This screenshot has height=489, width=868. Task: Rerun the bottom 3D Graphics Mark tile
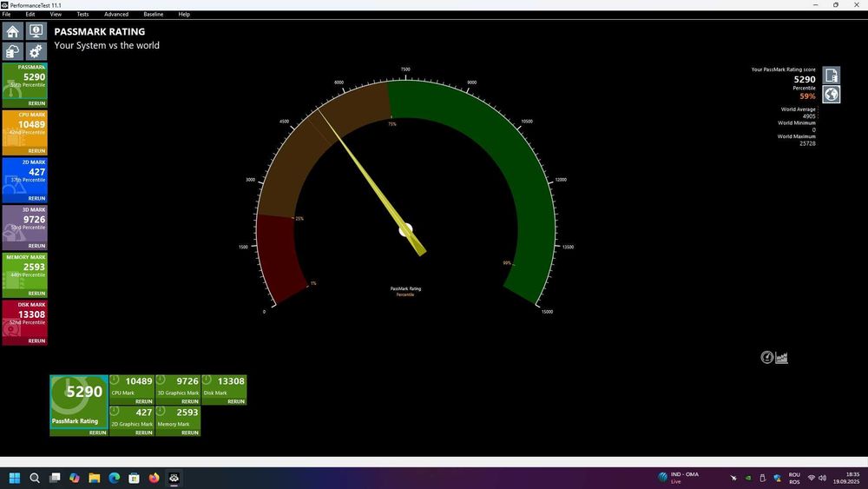tap(190, 401)
